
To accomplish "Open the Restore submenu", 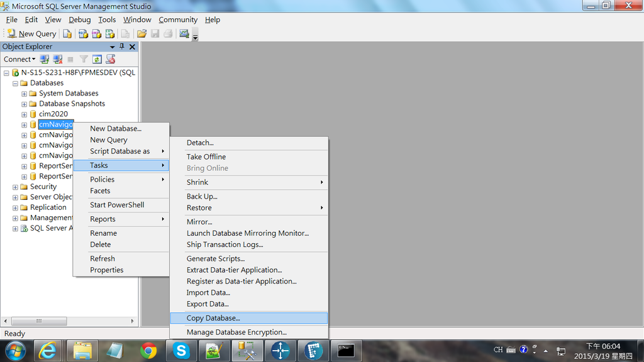I will (x=249, y=208).
